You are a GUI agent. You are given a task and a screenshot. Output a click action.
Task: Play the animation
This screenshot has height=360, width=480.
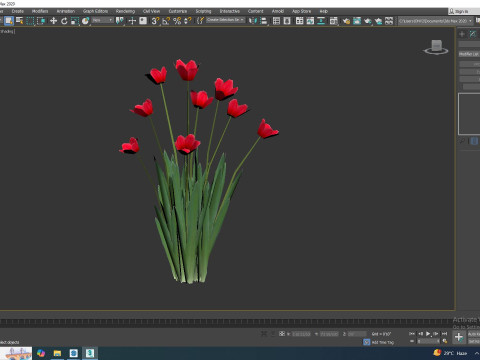(x=428, y=333)
